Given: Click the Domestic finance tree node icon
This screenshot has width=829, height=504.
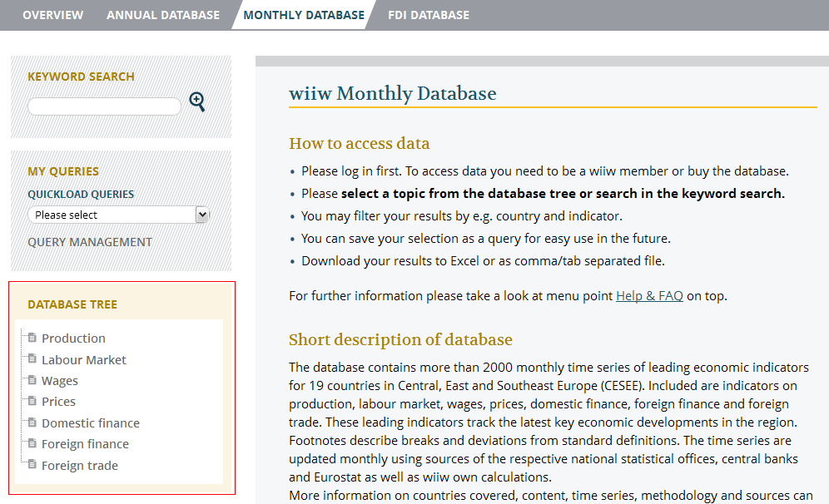Looking at the screenshot, I should click(32, 422).
